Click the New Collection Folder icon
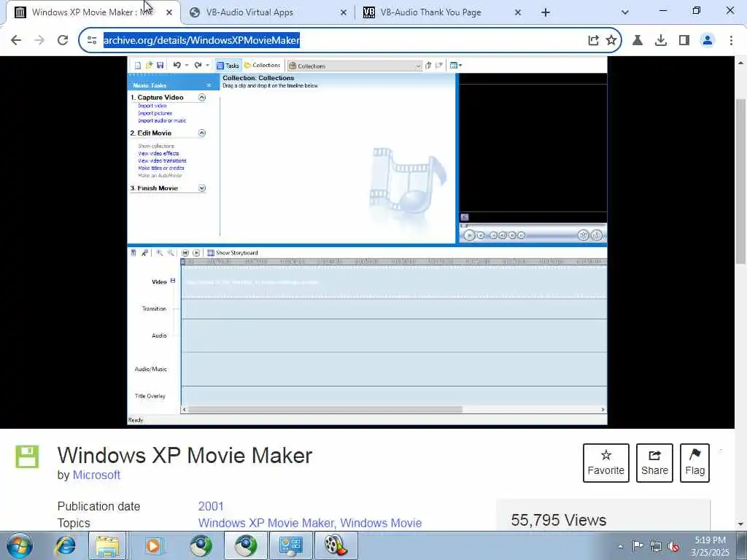747x560 pixels. (438, 65)
